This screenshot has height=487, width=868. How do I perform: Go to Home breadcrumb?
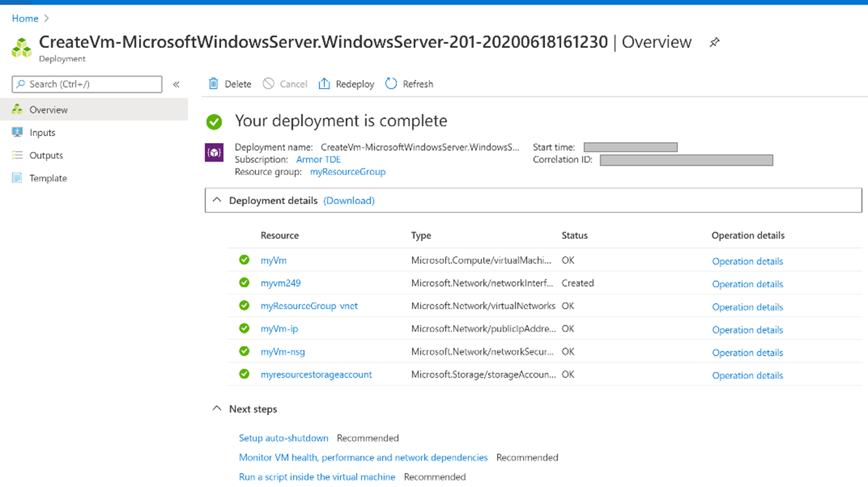click(25, 18)
